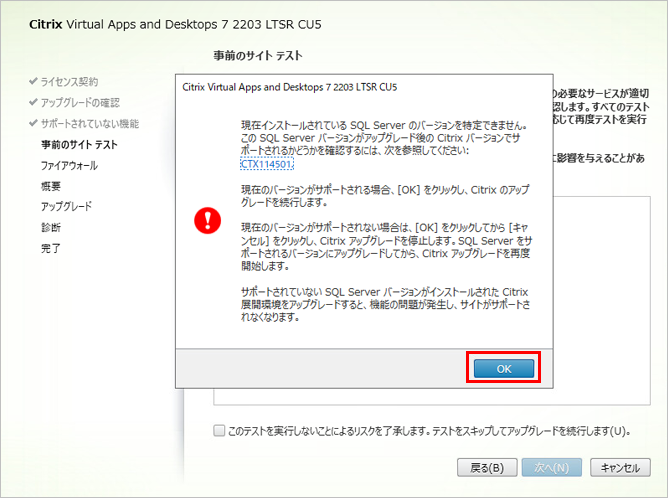Click the 戻る(B) back button

487,468
